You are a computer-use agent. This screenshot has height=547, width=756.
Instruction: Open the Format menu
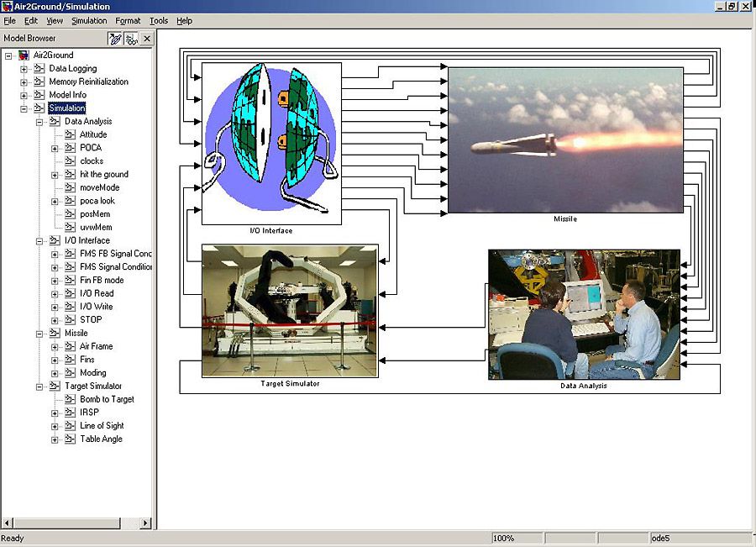128,21
